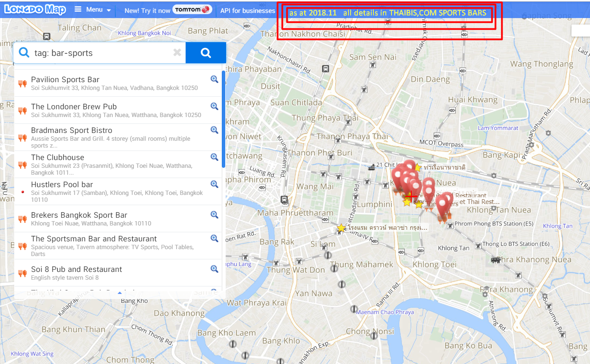Screen dimensions: 590x364
Task: Zoom to Bradmans Sport Bistro using its magnifier
Action: (214, 130)
